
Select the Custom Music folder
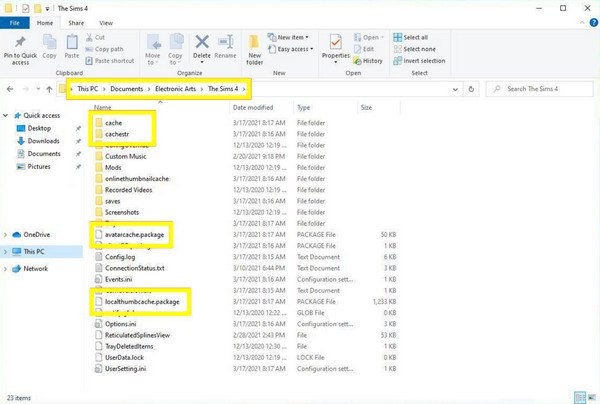(126, 156)
